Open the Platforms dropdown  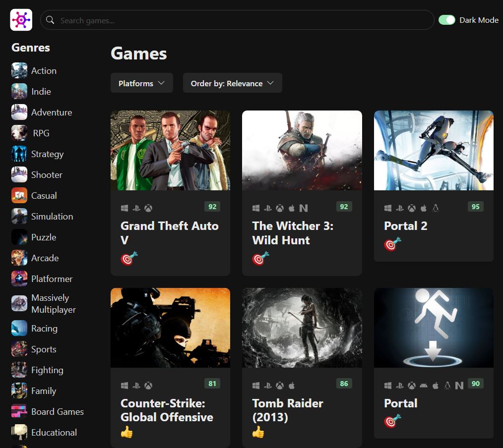(142, 83)
